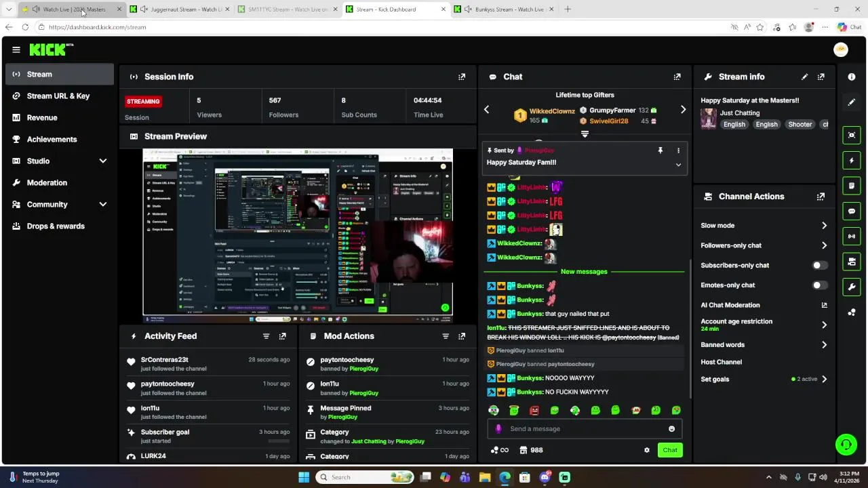Toggle the document mod actions widget in right rail

(x=852, y=186)
